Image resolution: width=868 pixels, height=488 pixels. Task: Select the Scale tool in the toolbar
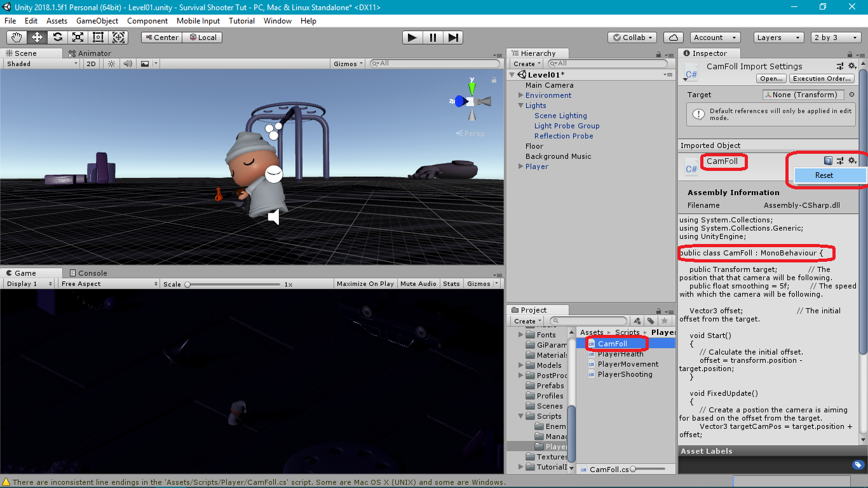tap(78, 37)
